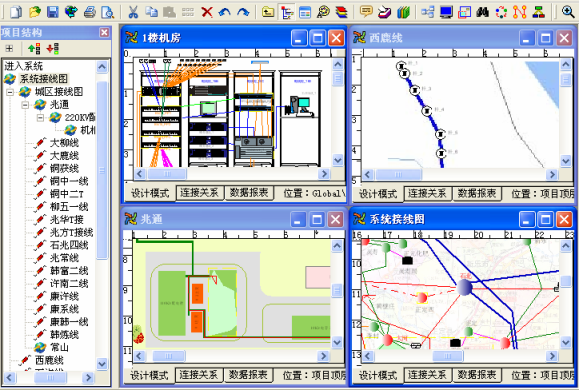Open 设计模式 tab in 系统接线图 window

(378, 375)
